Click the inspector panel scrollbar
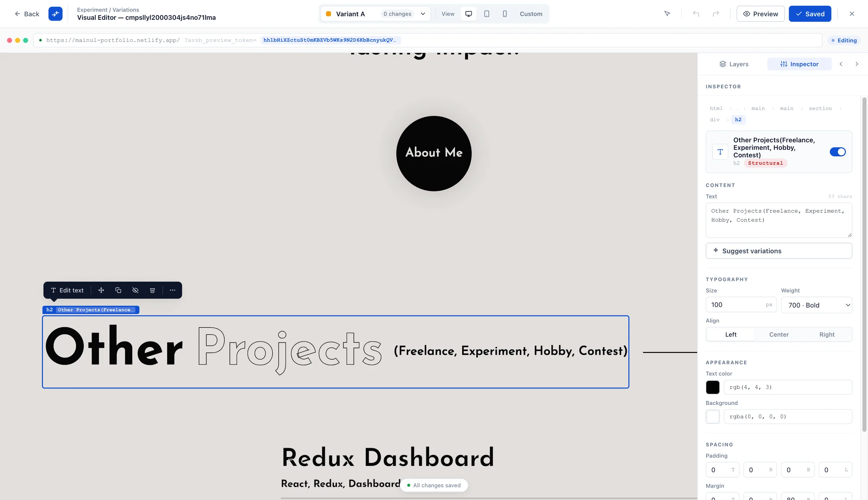This screenshot has width=868, height=500. pos(864,264)
